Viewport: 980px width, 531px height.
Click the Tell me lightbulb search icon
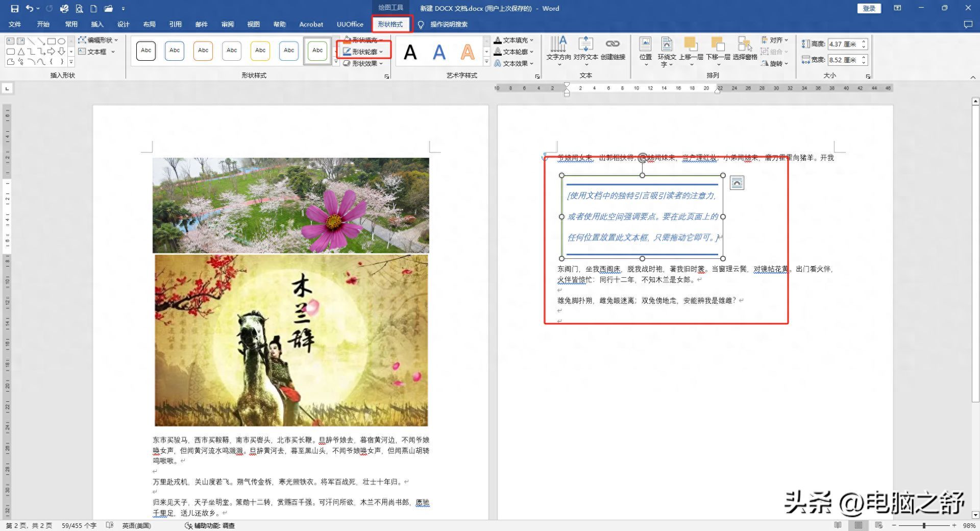pyautogui.click(x=421, y=25)
